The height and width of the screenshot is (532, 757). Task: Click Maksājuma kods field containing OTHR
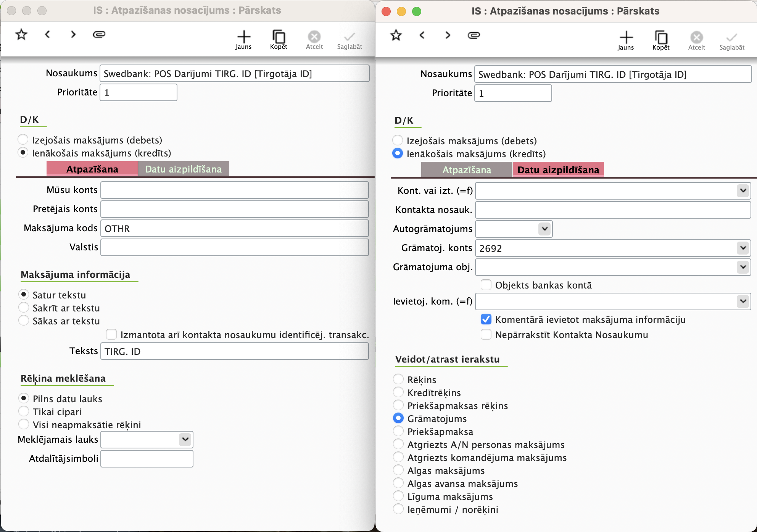pos(234,228)
